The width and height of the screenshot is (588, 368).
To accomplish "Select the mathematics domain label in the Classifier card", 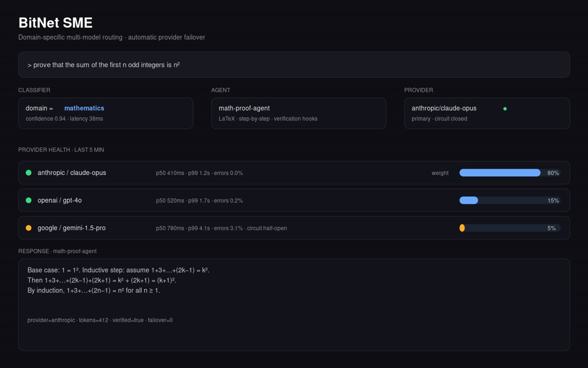I will click(84, 108).
